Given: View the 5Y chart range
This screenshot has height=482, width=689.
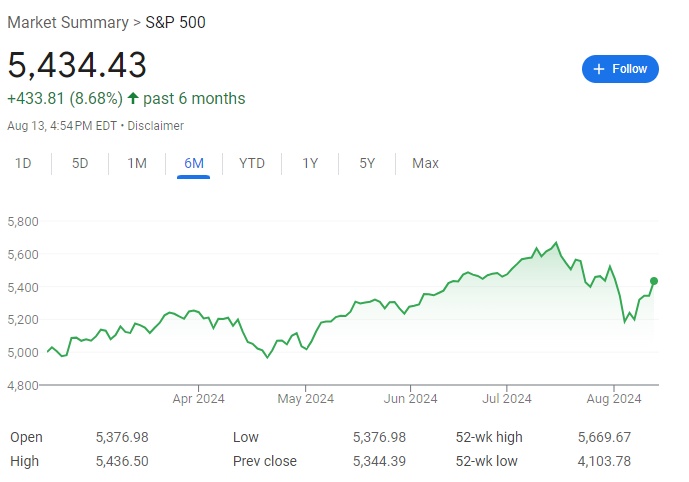Looking at the screenshot, I should coord(367,163).
